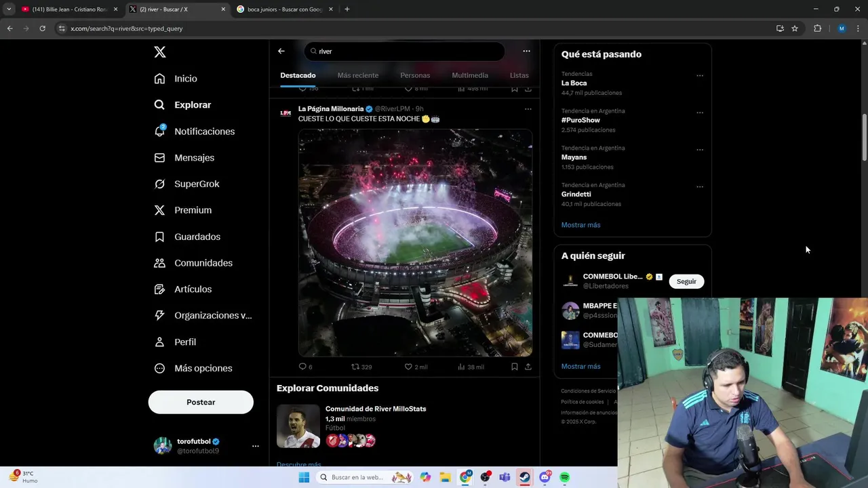Image resolution: width=868 pixels, height=488 pixels.
Task: Click the Postear button
Action: 201,402
